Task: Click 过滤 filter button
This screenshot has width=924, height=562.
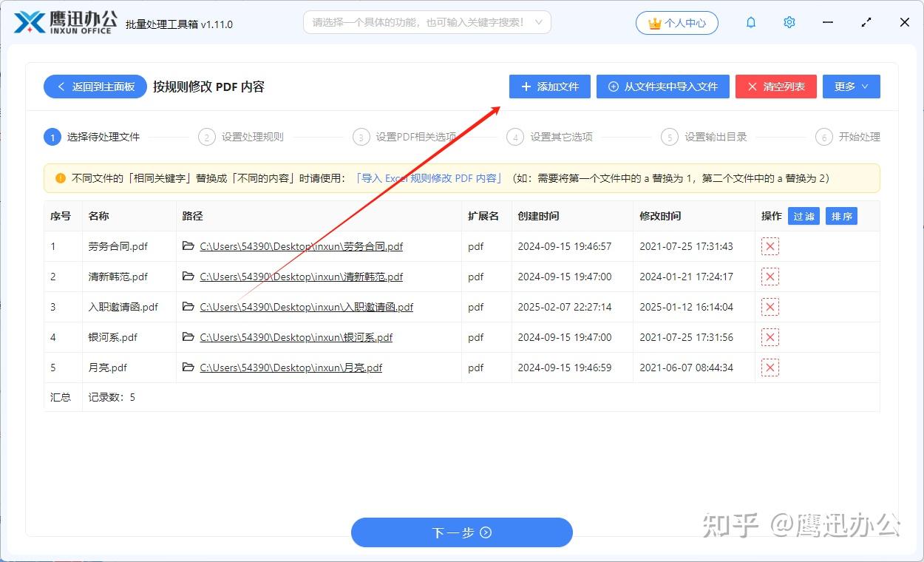Action: pos(804,216)
